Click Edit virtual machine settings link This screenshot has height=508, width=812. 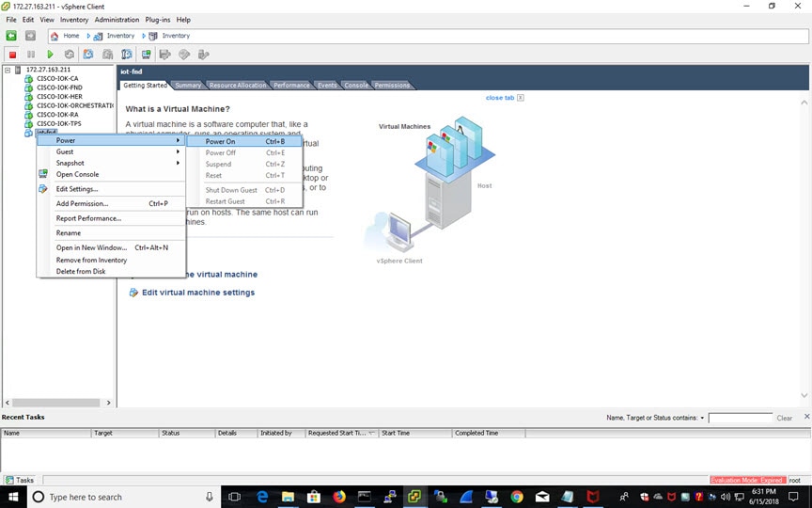(198, 293)
